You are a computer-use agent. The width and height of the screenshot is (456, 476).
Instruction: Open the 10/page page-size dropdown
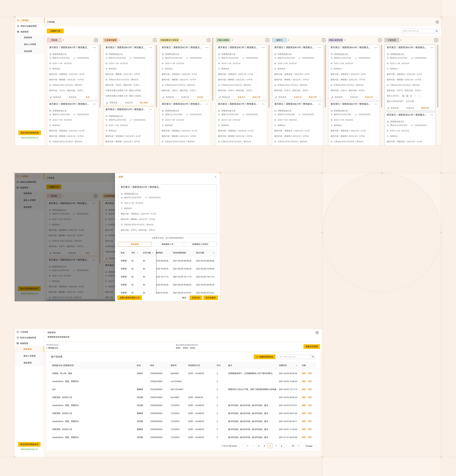(310, 446)
